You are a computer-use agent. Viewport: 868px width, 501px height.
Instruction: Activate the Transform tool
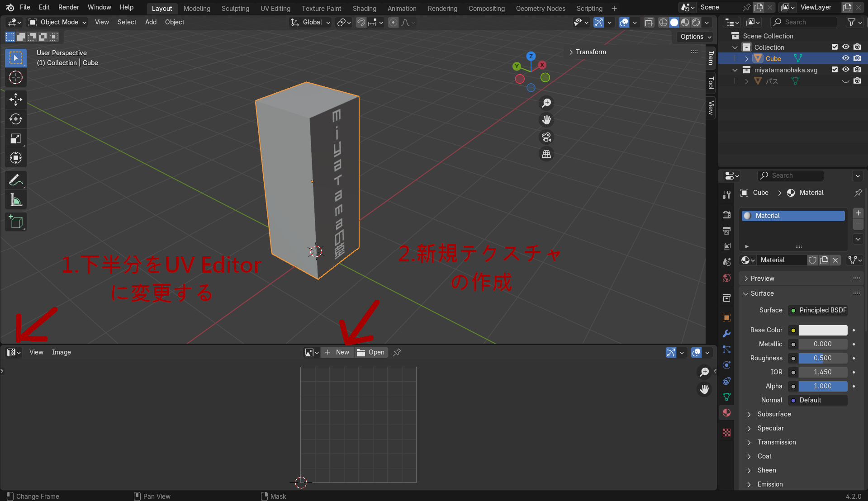click(16, 158)
